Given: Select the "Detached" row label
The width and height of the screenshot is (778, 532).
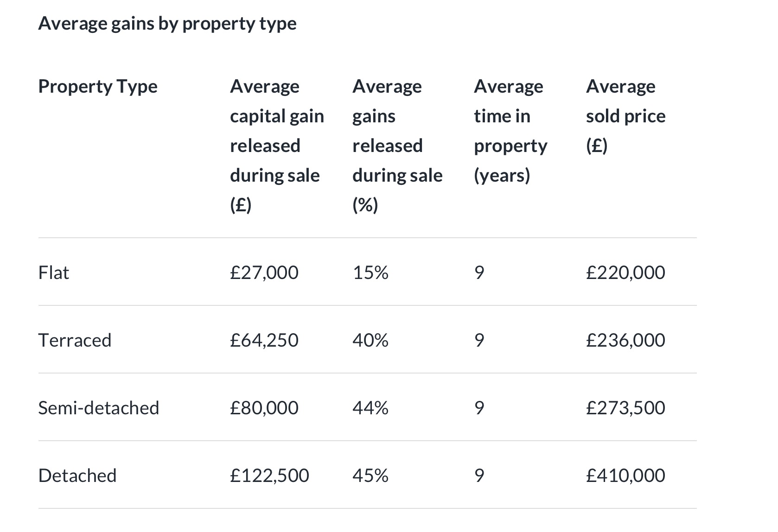Looking at the screenshot, I should pos(77,475).
